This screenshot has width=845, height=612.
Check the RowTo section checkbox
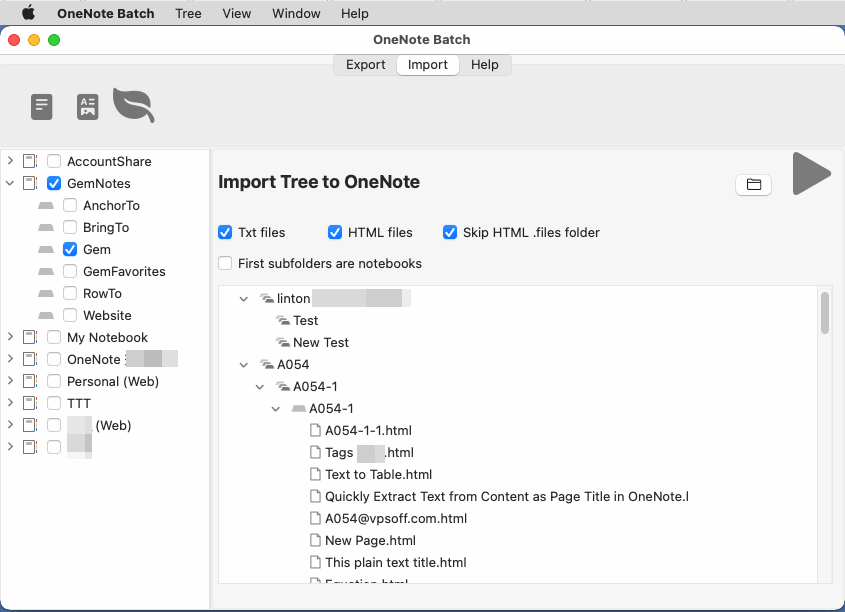pyautogui.click(x=70, y=294)
